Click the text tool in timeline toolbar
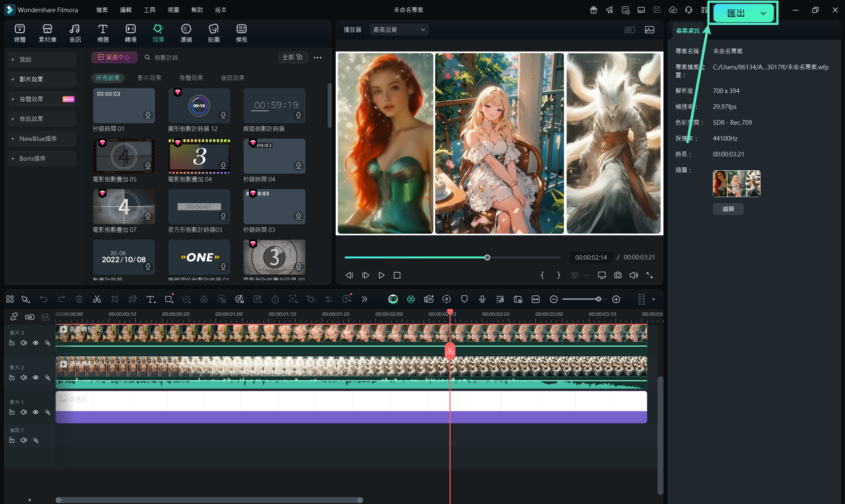This screenshot has height=504, width=845. tap(151, 299)
